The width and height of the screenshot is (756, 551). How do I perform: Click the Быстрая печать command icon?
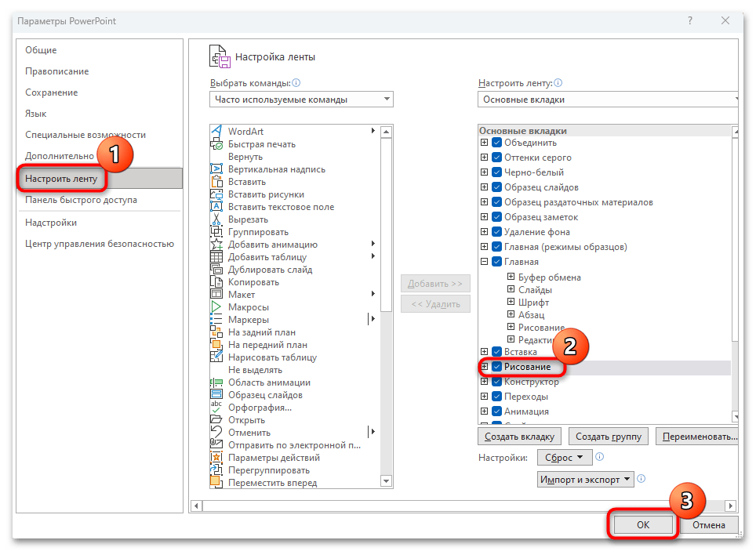[x=216, y=143]
